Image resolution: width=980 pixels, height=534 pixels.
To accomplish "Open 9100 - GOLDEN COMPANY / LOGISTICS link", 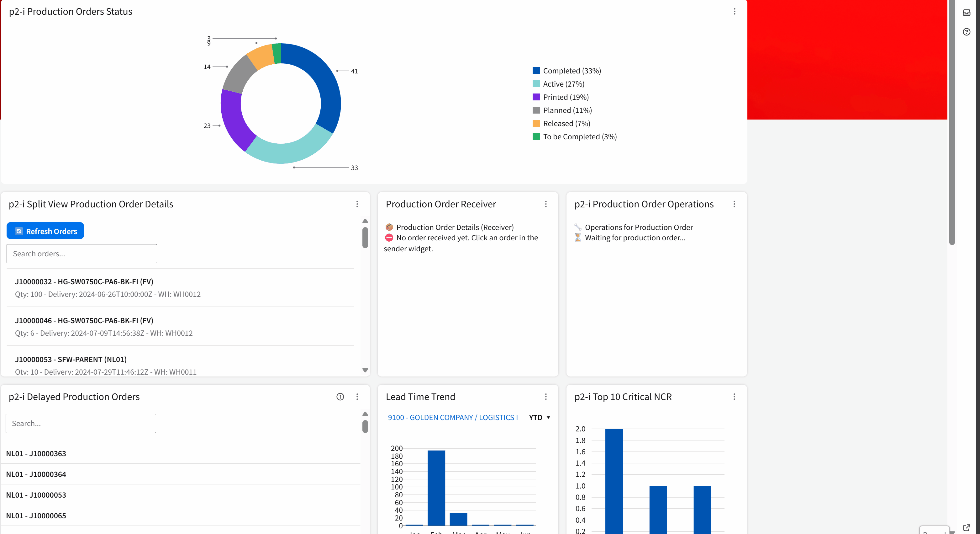I will click(x=452, y=418).
